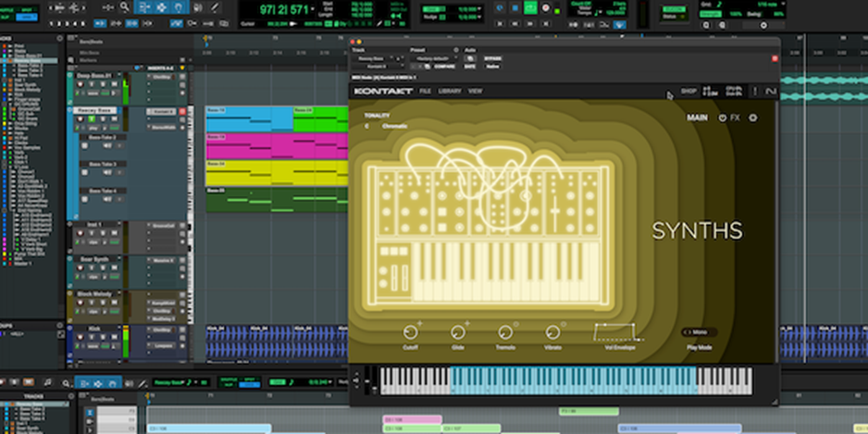868x434 pixels.
Task: Click the pitch wheel beside Kontakt keyboard
Action: point(367,379)
